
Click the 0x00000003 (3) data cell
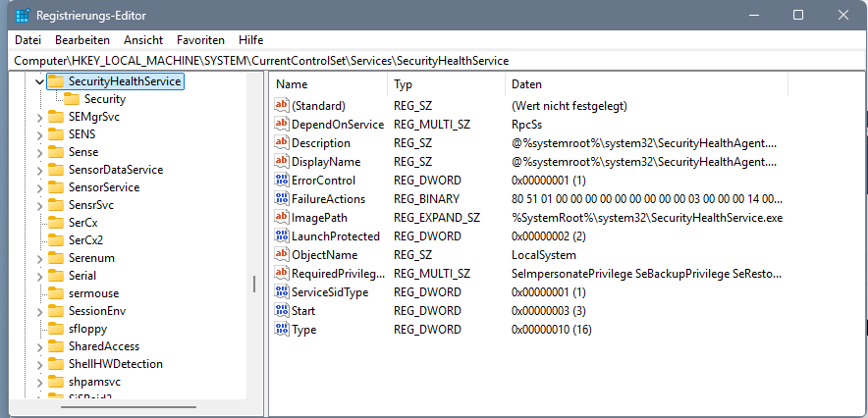click(549, 311)
